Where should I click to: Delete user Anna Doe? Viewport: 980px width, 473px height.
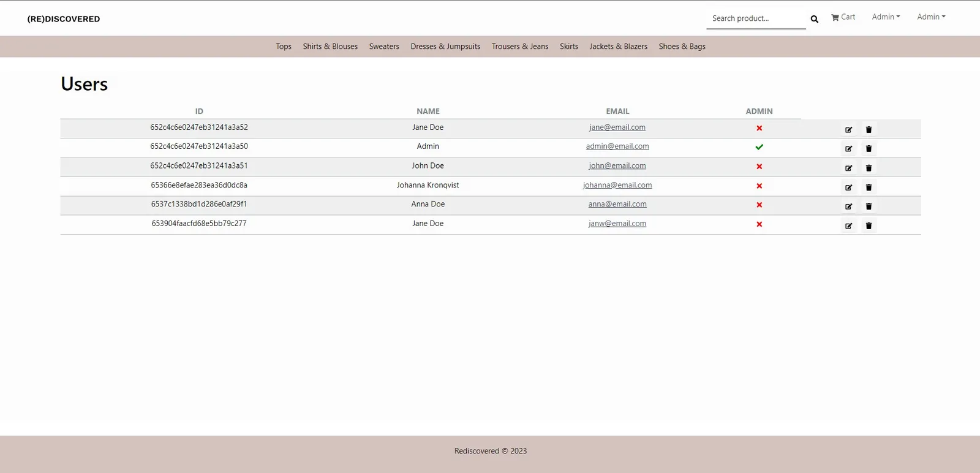click(x=869, y=206)
